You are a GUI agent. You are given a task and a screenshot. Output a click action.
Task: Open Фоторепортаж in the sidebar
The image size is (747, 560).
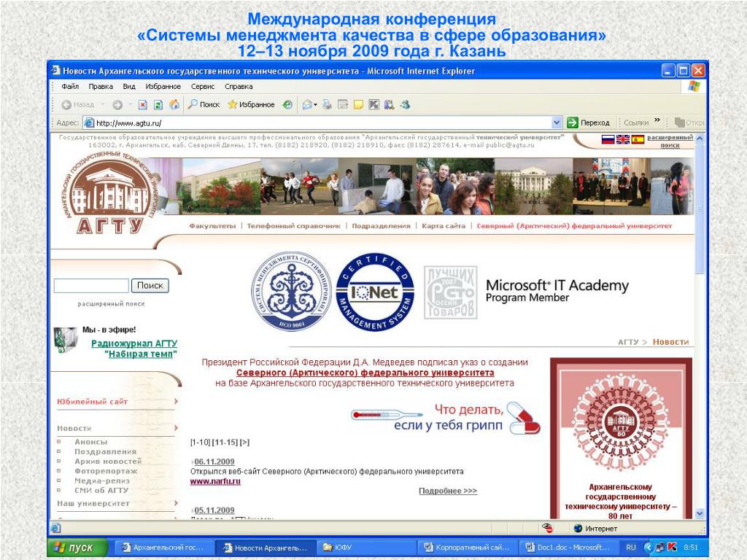[x=106, y=471]
